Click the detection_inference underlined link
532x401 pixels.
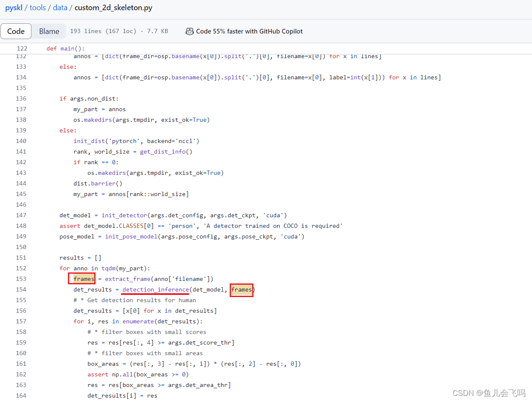[x=155, y=289]
